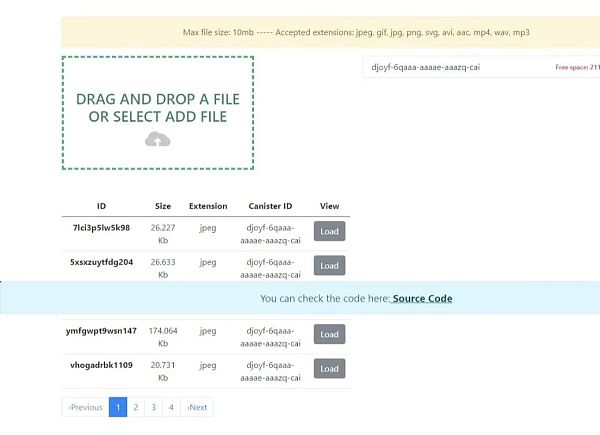Go to pagination page 4
600x435 pixels.
coord(171,407)
